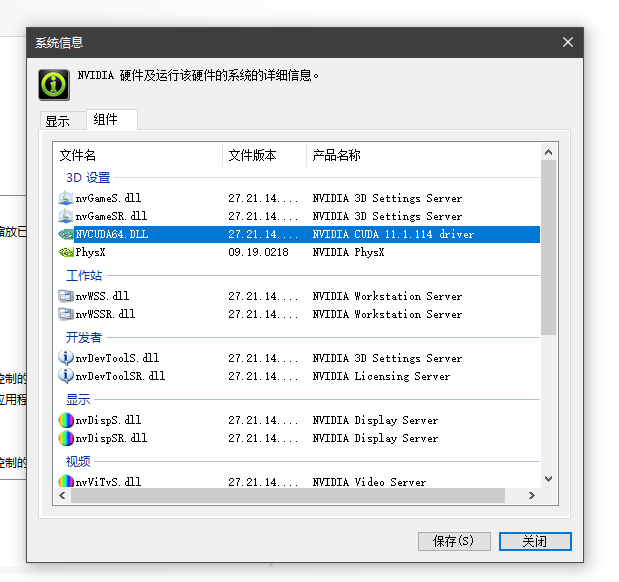Click nvWSS.dll's NVIDIA Workstation Server text

click(x=387, y=296)
